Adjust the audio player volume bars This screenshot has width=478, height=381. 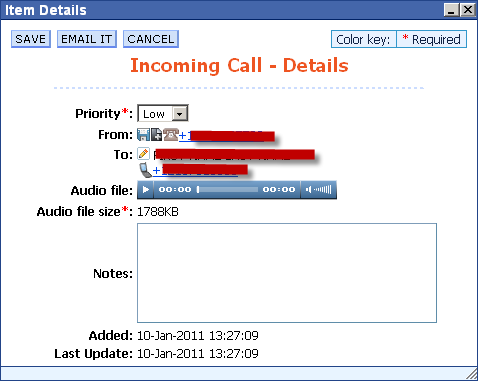[x=323, y=190]
